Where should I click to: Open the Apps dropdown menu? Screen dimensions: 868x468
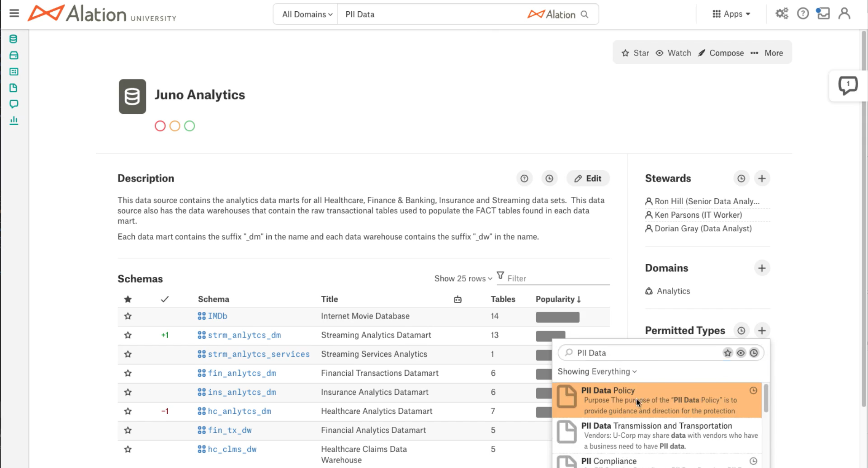731,14
